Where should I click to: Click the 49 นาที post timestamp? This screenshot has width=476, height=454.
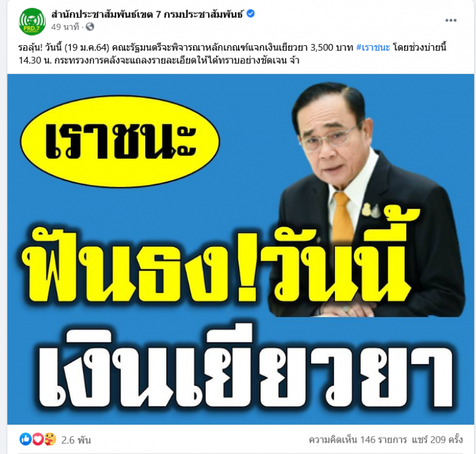coord(65,27)
